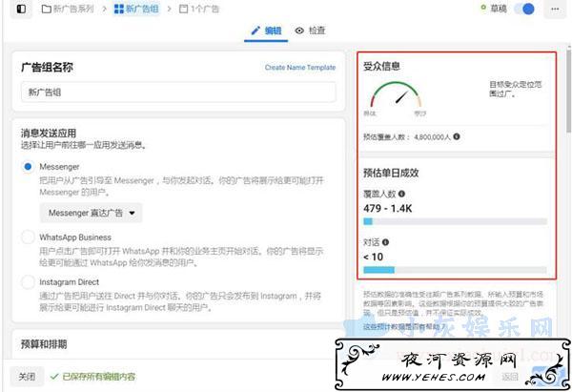Click the right vertical scrollbar

click(569, 92)
